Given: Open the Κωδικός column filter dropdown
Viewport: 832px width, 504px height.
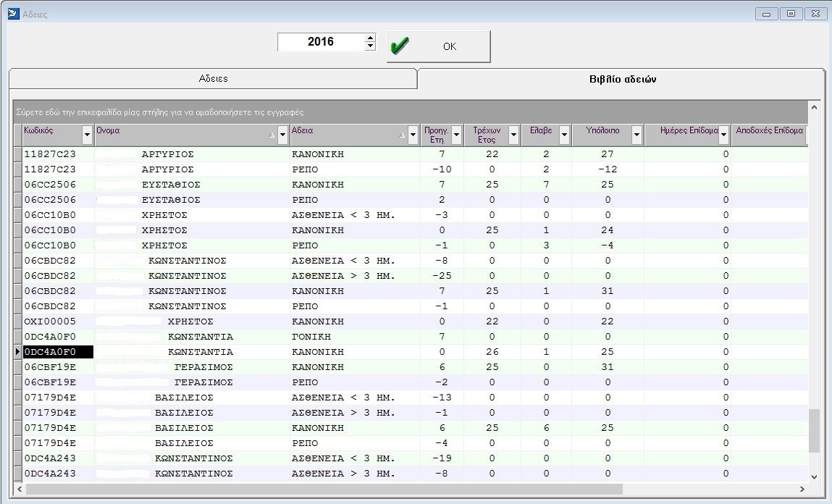Looking at the screenshot, I should pyautogui.click(x=88, y=135).
